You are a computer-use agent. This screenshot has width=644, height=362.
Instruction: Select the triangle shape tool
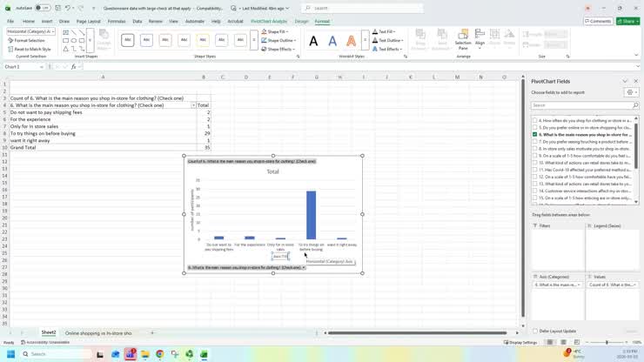66,49
